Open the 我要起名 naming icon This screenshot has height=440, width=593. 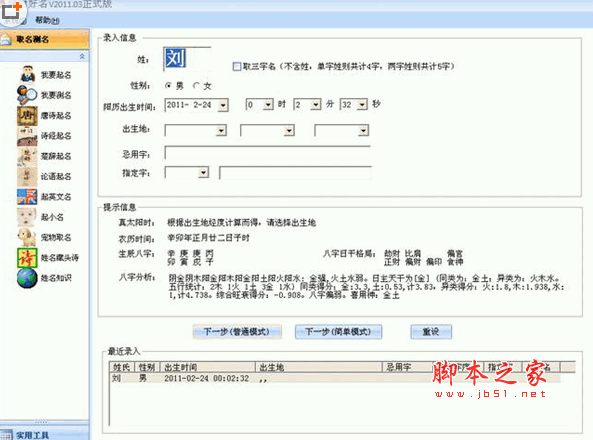click(x=27, y=75)
